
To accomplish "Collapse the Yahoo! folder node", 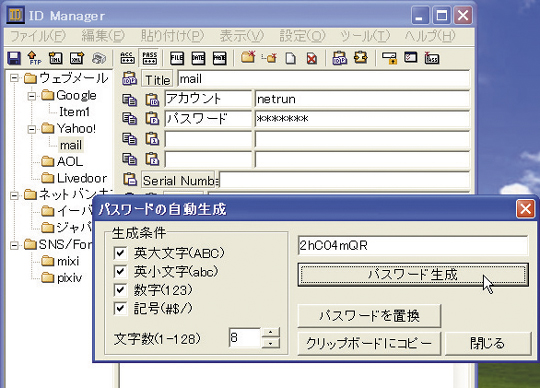I will (32, 129).
